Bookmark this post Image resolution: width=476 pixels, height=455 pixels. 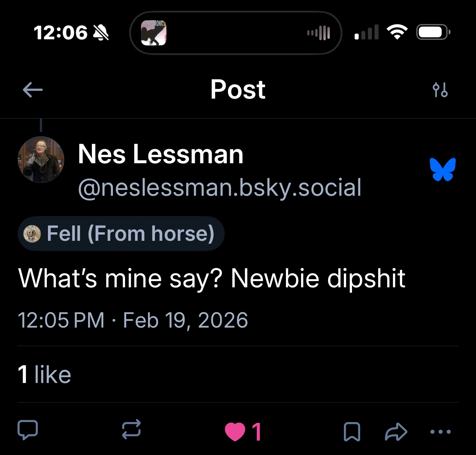(352, 431)
